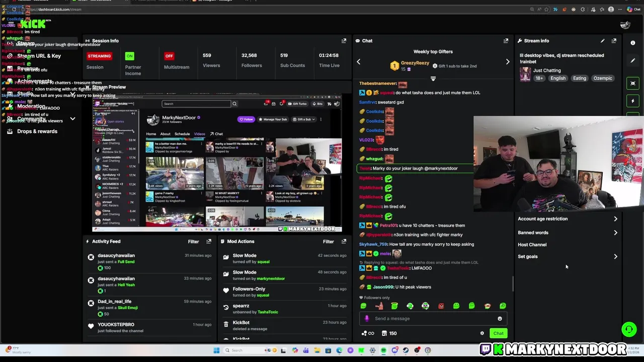Click the chat scrollbar

pos(513,284)
